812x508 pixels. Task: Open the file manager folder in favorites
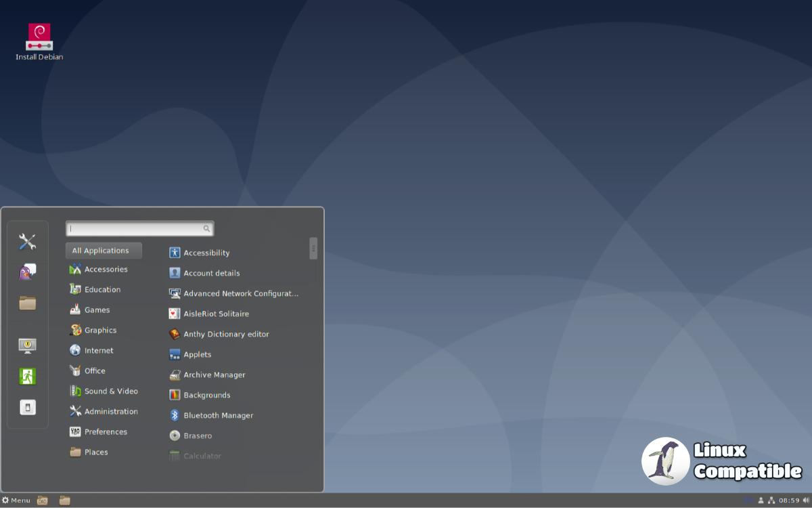(x=27, y=303)
